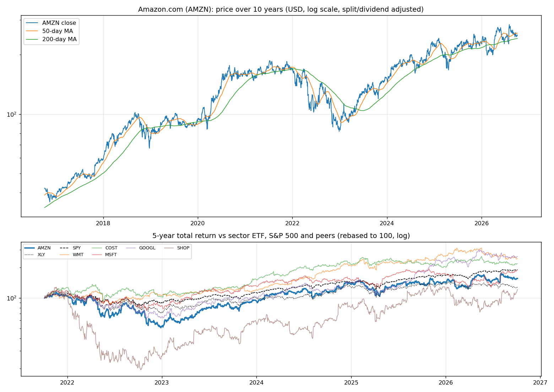Screen dimensions: 554x392
Task: Click the "2018" x-axis tick label
Action: (x=103, y=223)
